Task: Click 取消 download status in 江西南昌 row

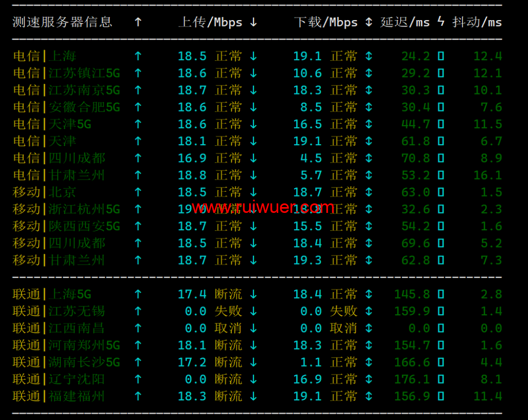Action: (x=344, y=328)
